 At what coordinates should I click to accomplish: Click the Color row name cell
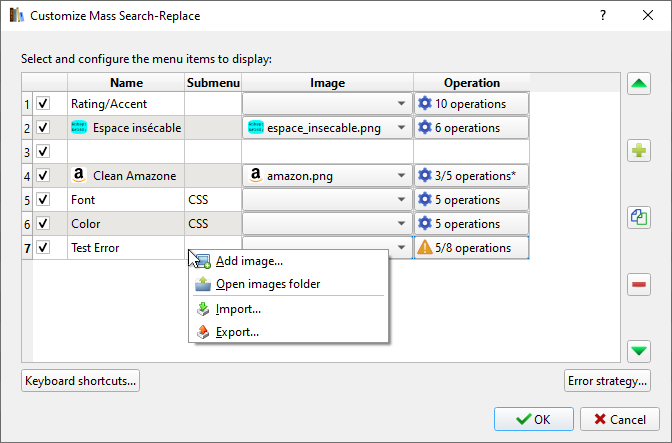point(125,224)
